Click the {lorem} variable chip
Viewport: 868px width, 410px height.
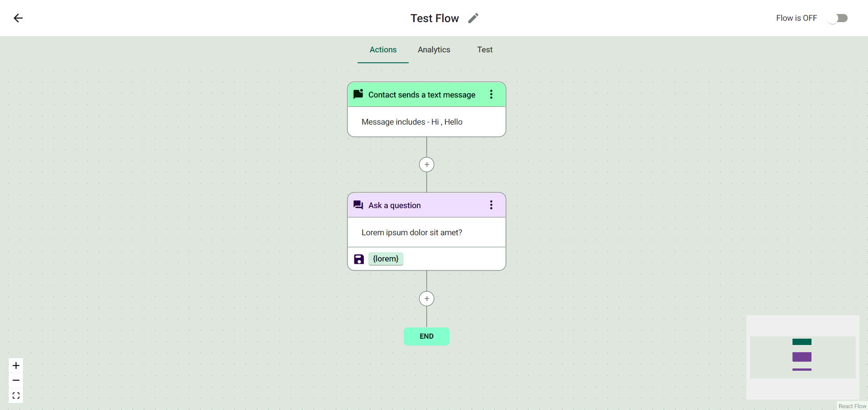[x=386, y=259]
